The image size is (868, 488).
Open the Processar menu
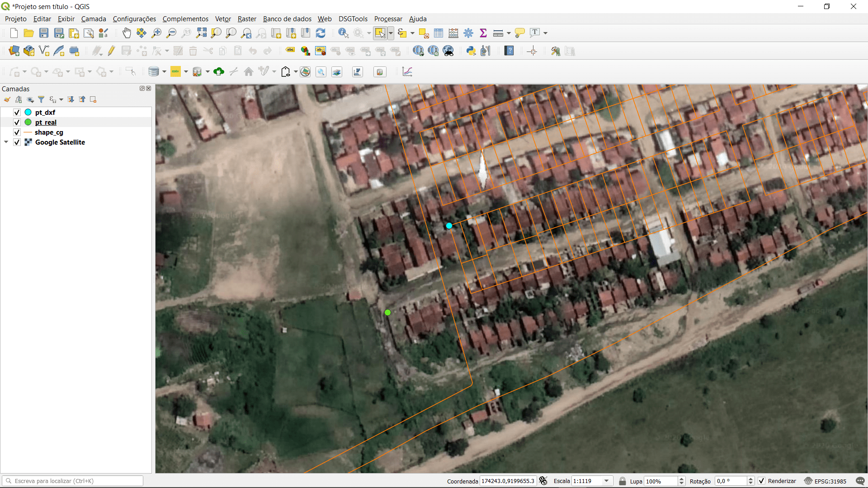[x=388, y=19]
